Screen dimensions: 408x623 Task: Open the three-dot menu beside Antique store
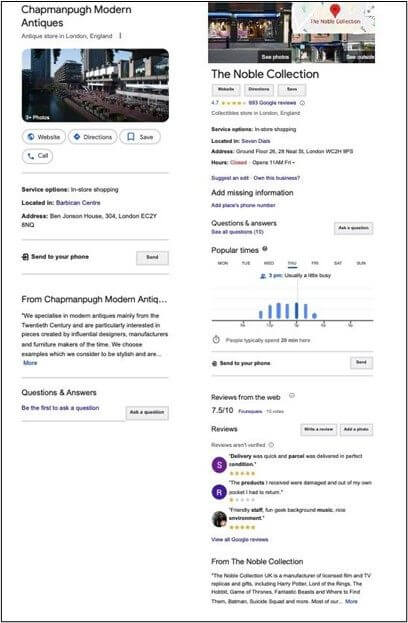tap(120, 36)
